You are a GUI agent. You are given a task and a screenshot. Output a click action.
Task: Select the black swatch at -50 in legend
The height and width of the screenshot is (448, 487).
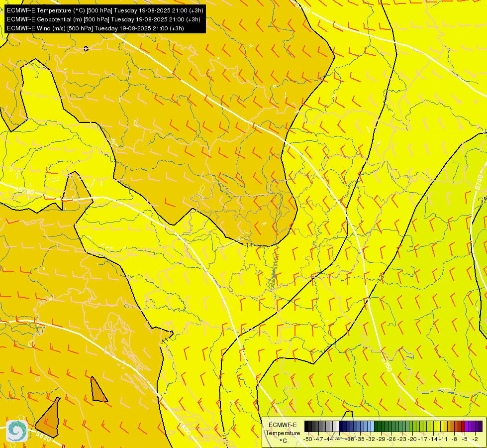(x=306, y=426)
